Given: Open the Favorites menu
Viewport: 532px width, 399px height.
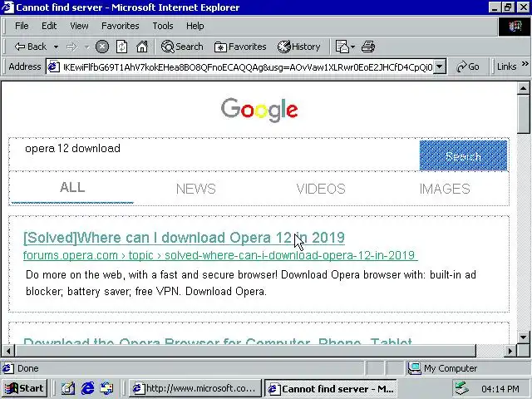Looking at the screenshot, I should 120,26.
